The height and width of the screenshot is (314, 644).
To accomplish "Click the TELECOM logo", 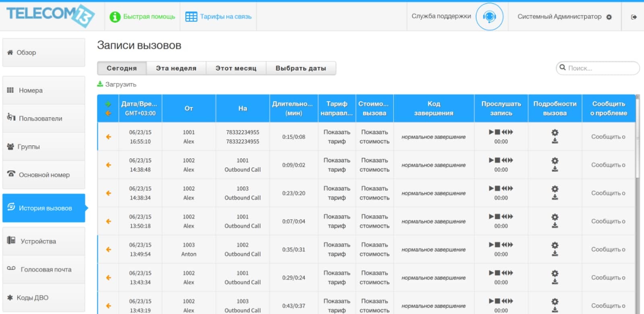I will 50,15.
